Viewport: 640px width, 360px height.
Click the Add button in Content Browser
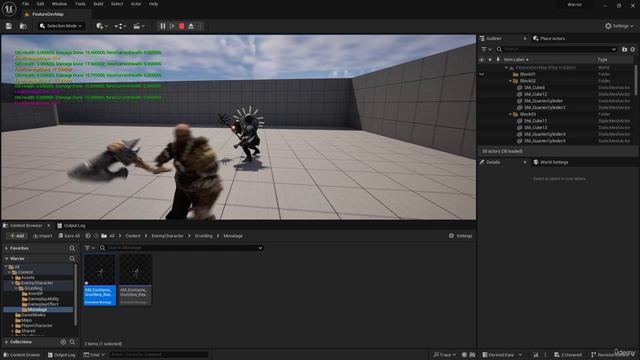(16, 236)
